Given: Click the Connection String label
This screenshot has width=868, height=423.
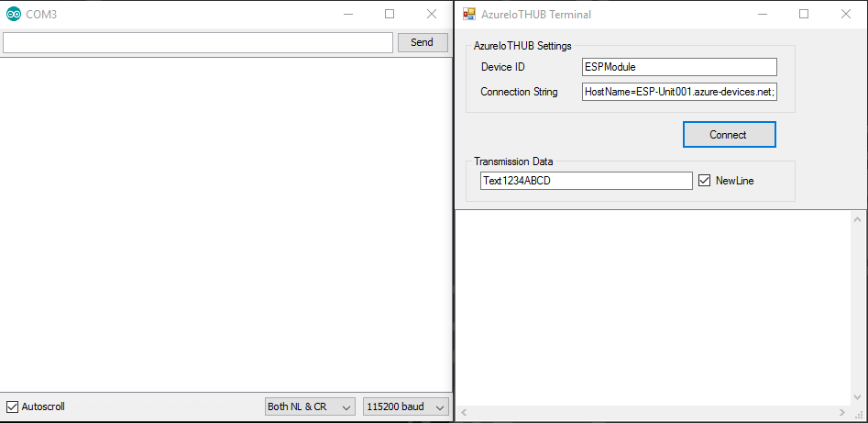Looking at the screenshot, I should pos(520,92).
